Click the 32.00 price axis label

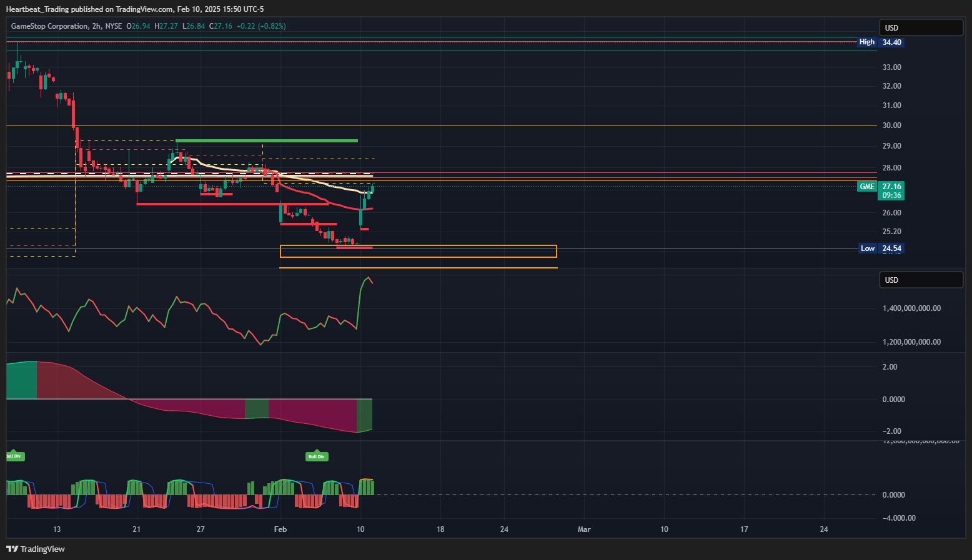point(891,86)
